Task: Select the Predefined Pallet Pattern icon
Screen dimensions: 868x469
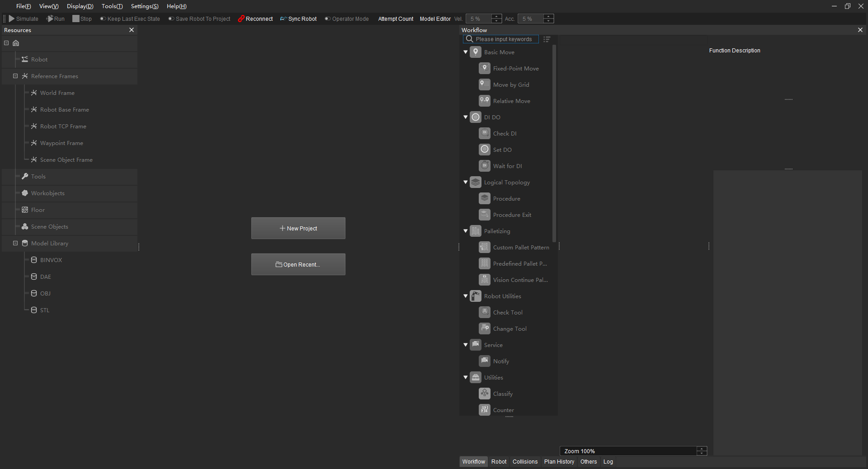Action: pos(485,263)
